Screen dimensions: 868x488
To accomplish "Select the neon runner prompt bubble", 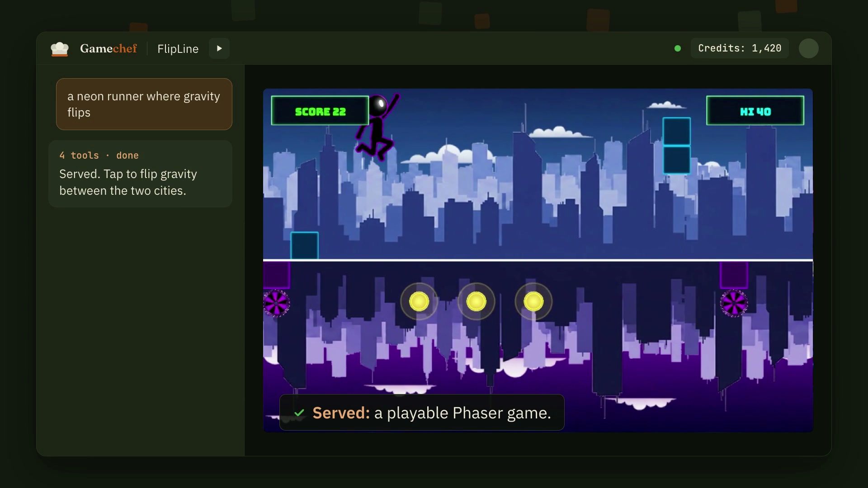I will (x=144, y=104).
